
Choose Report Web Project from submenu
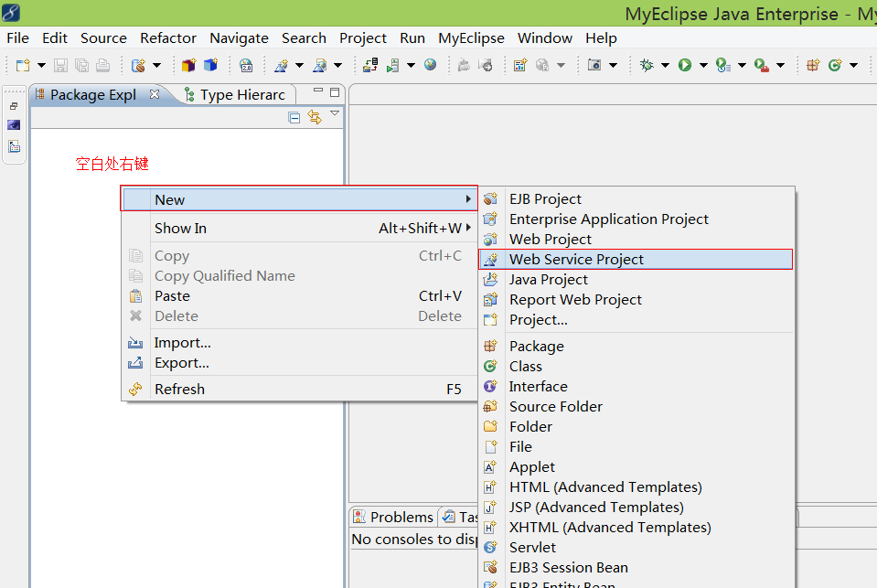(x=636, y=300)
